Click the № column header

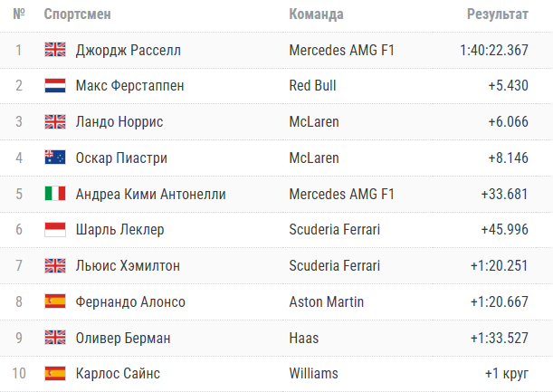click(19, 14)
